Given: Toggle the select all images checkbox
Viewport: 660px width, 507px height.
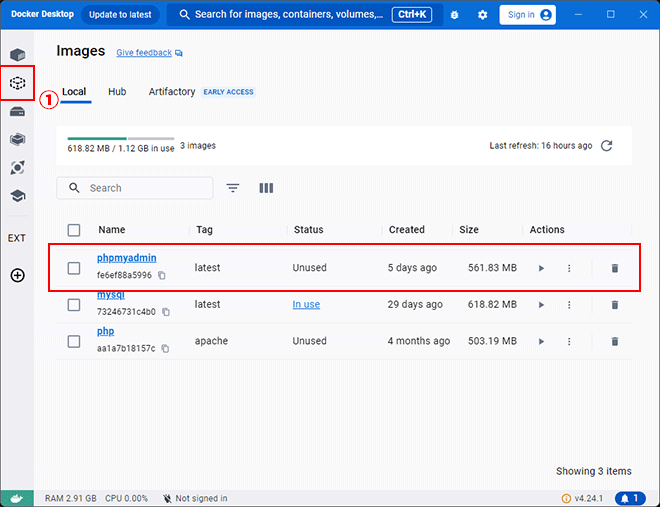Looking at the screenshot, I should pos(74,230).
